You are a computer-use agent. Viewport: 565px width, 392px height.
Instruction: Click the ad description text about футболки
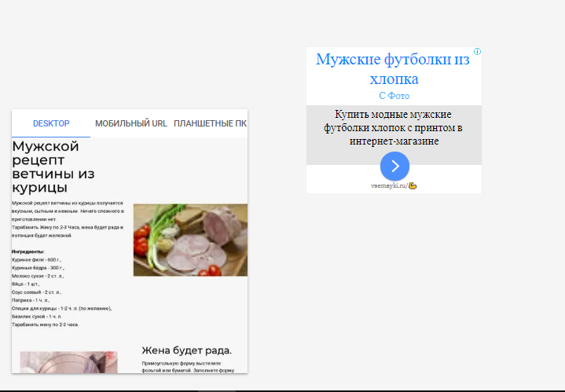tap(394, 127)
